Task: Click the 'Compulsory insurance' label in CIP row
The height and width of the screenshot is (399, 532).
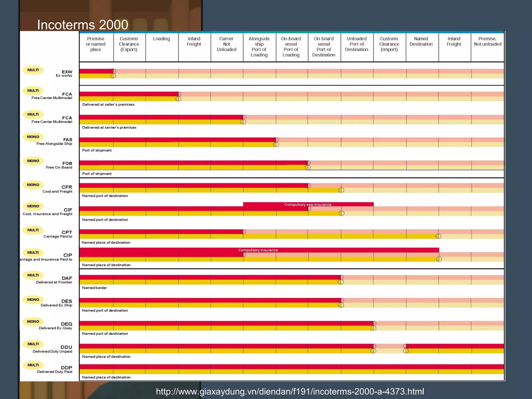Action: [258, 250]
